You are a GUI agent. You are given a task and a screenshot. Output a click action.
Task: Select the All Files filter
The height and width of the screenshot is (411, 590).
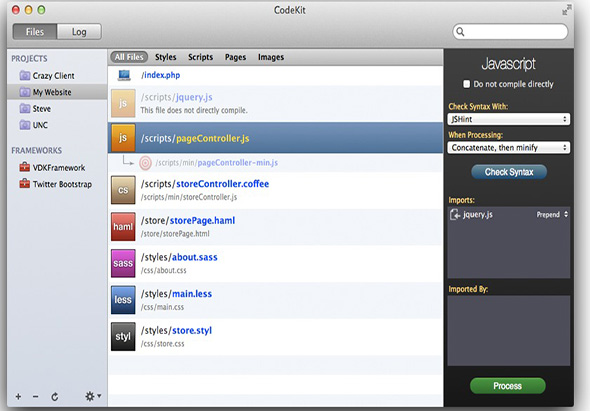point(129,57)
